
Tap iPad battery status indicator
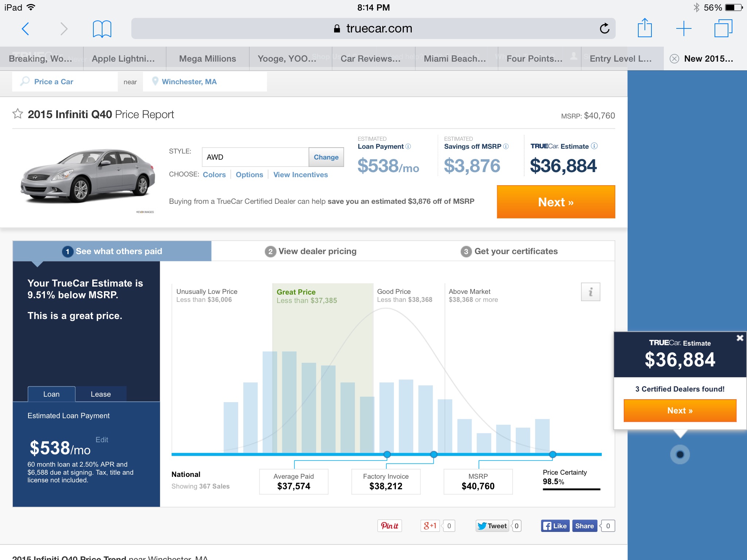734,7
